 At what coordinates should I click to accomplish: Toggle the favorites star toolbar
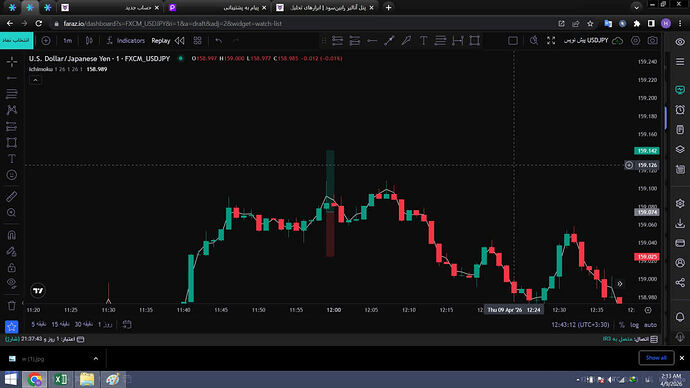tap(12, 326)
